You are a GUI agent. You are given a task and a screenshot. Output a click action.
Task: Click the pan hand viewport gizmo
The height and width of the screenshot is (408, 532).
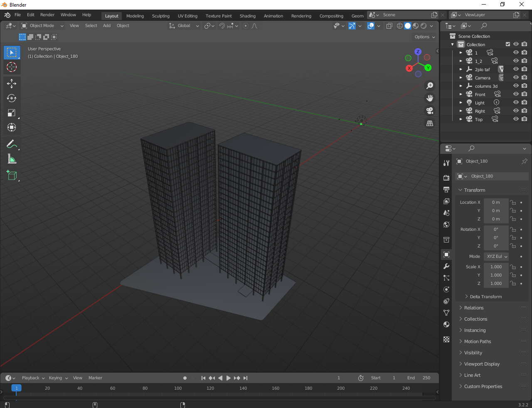click(x=430, y=98)
